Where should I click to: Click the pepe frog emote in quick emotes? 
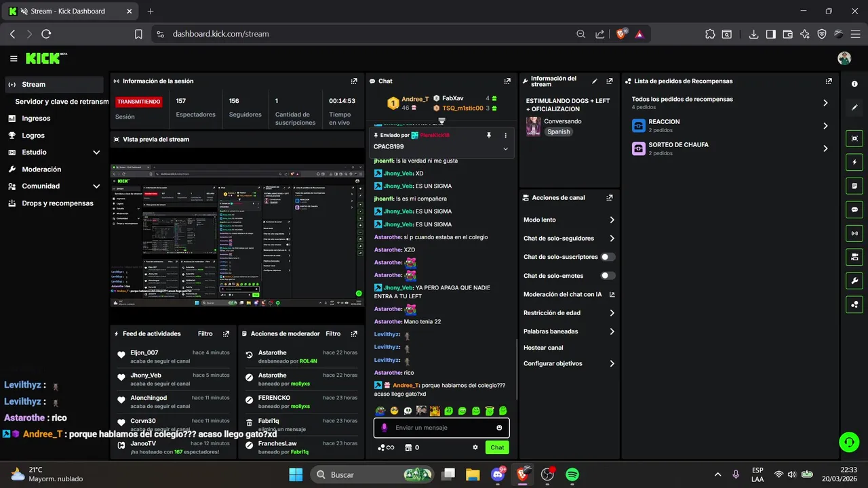380,411
